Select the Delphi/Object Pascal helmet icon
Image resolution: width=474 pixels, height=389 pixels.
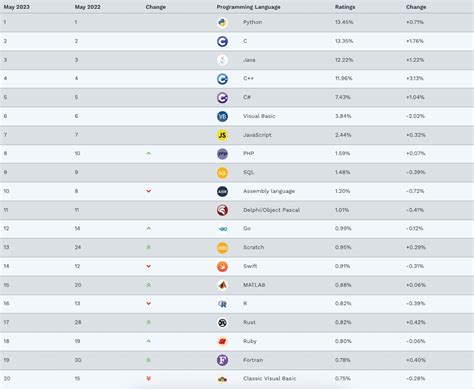[x=222, y=210]
